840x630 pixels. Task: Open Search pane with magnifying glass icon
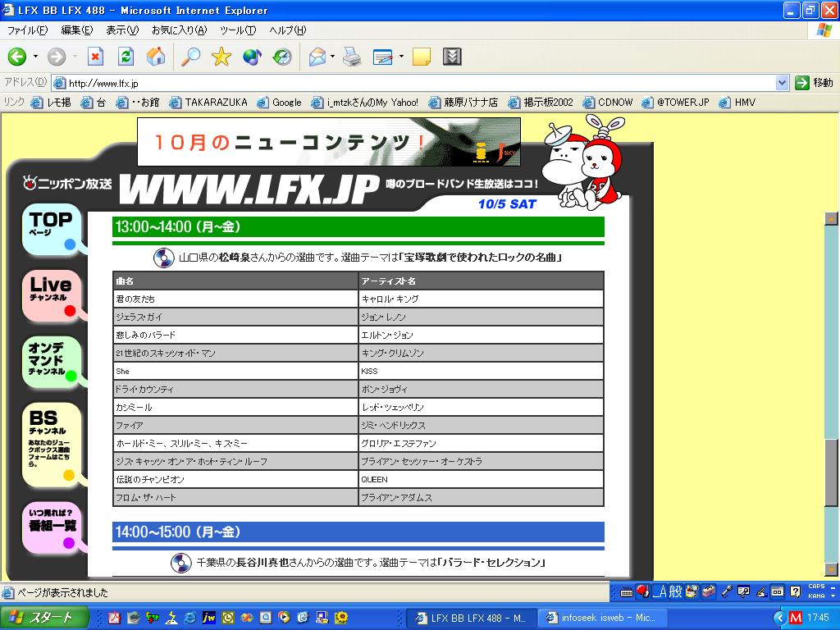pos(190,57)
